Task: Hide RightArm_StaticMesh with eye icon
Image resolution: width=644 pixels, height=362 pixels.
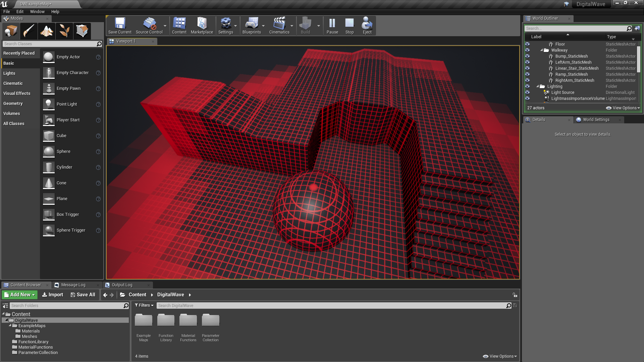Action: (527, 80)
